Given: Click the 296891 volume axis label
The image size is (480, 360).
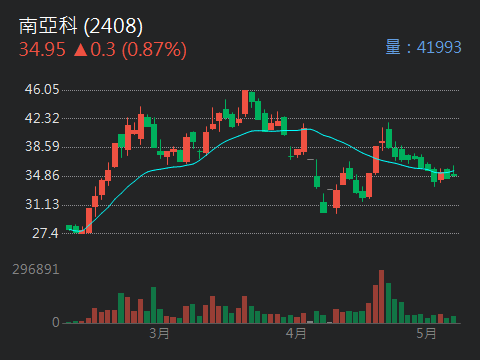Looking at the screenshot, I should pos(36,269).
